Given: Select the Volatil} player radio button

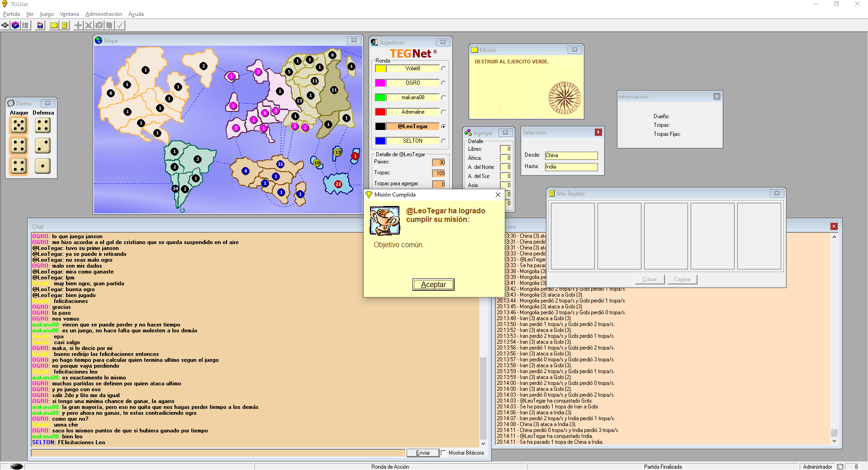Looking at the screenshot, I should 443,69.
